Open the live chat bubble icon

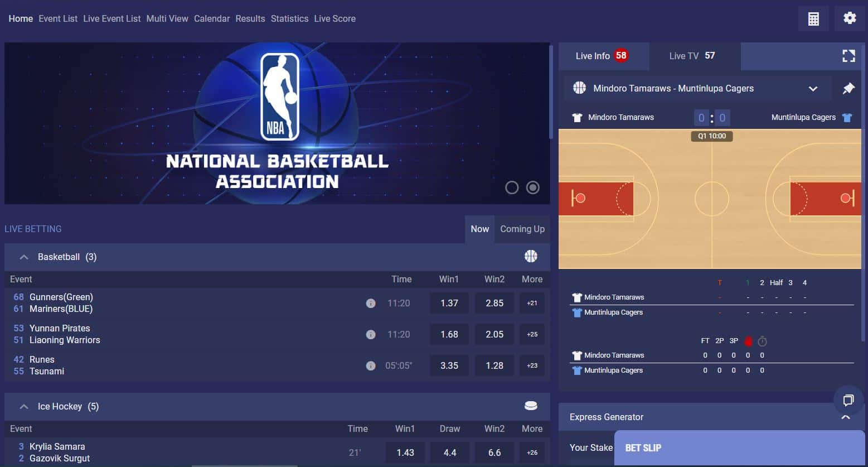click(x=848, y=399)
